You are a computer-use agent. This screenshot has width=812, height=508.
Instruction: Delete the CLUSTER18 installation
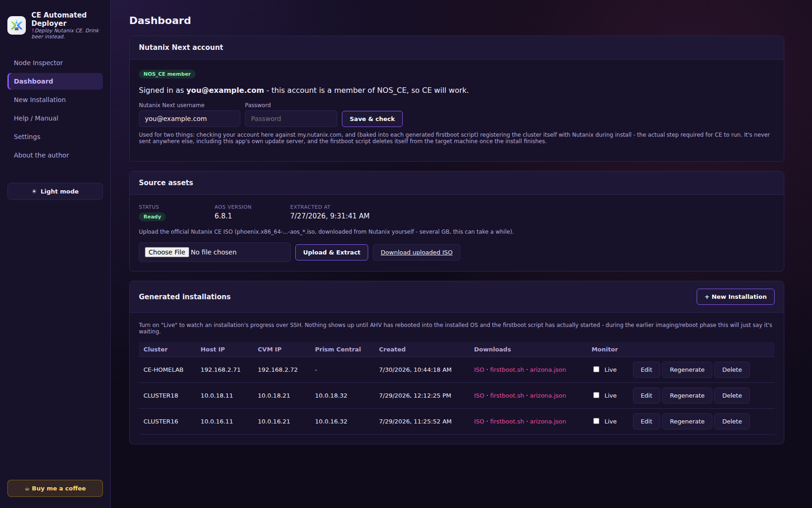pos(732,395)
